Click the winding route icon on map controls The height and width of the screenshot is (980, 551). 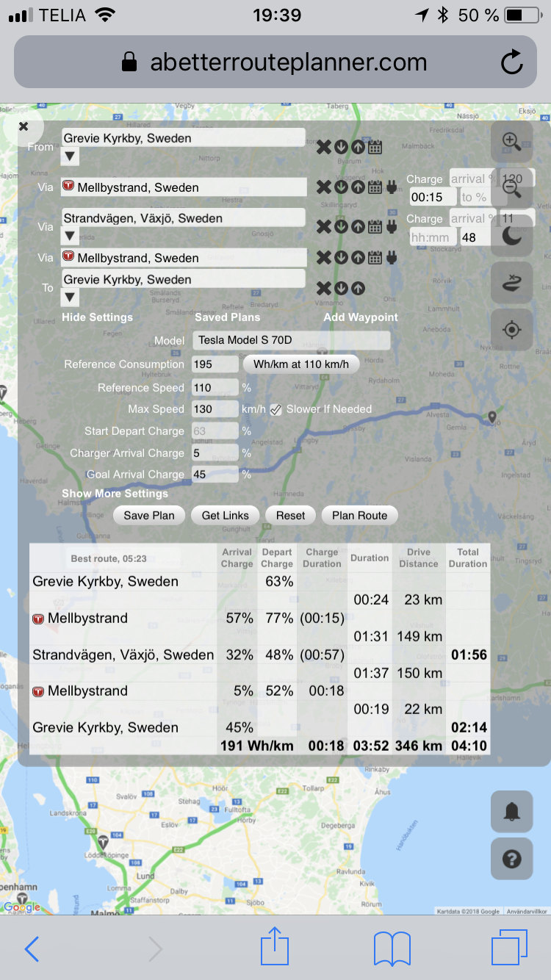512,282
